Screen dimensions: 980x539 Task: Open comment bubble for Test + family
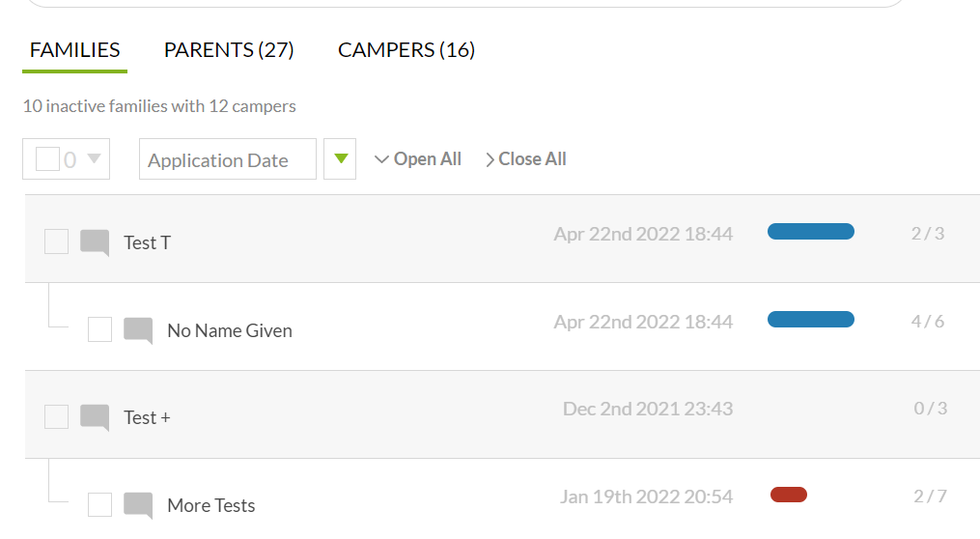(95, 417)
